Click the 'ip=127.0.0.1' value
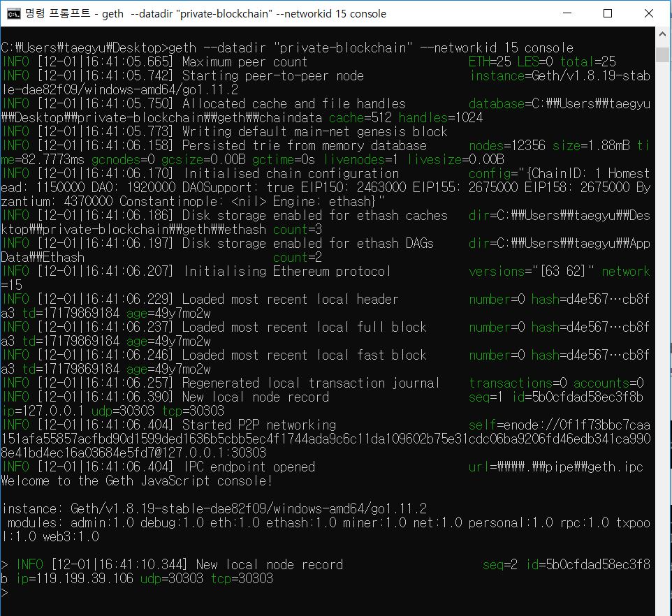Viewport: 672px width, 616px height. (x=43, y=411)
